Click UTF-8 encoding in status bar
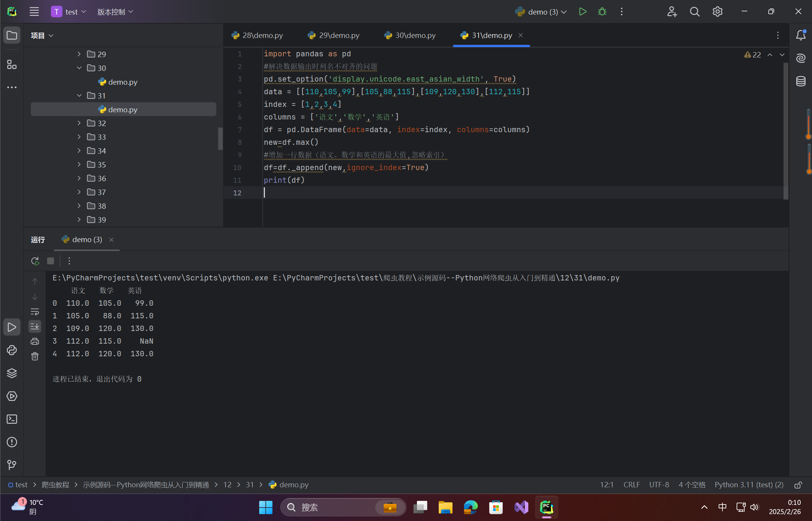 pos(659,485)
